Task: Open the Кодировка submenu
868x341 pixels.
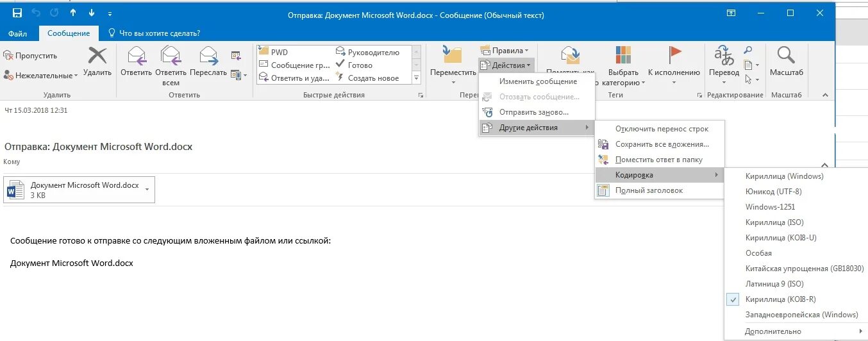Action: click(660, 175)
